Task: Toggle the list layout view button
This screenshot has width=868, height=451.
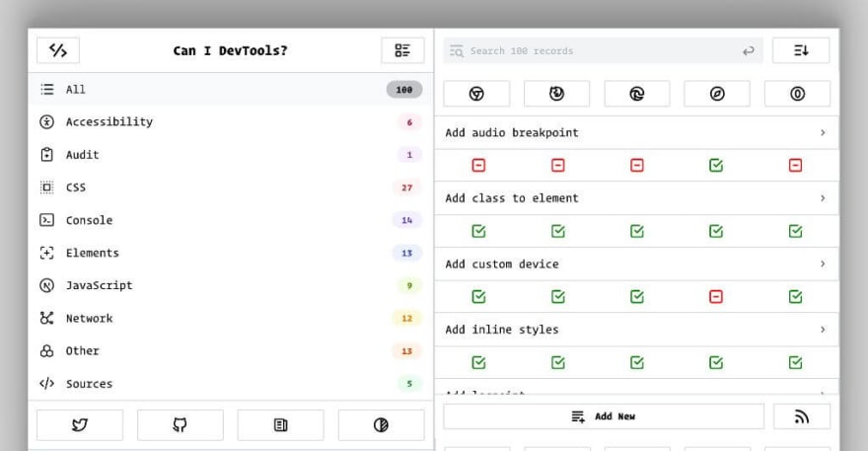Action: [x=402, y=50]
